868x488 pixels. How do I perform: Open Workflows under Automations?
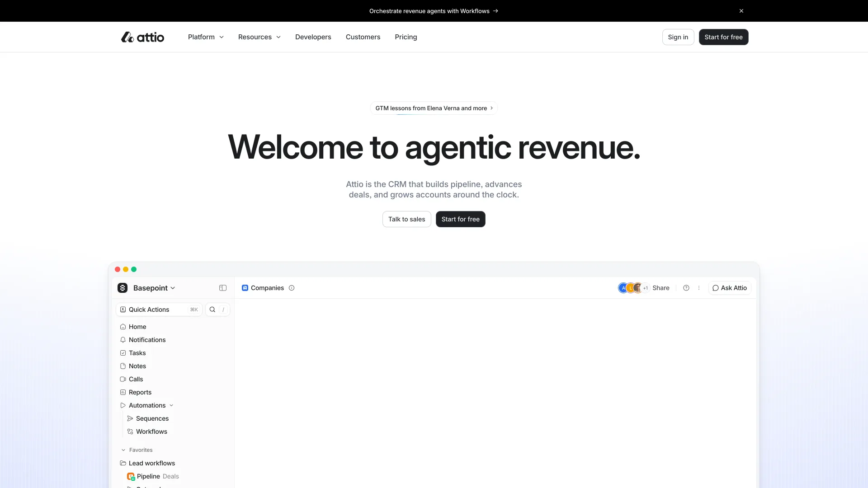(147, 432)
